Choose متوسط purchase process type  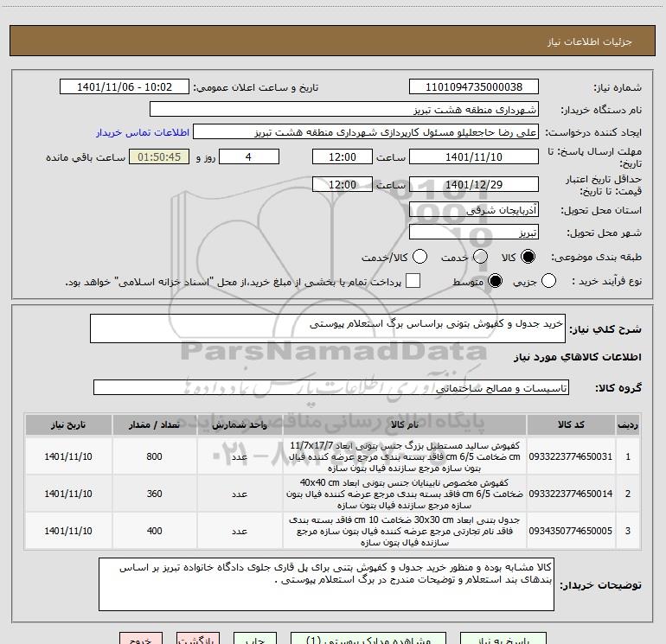coord(495,281)
